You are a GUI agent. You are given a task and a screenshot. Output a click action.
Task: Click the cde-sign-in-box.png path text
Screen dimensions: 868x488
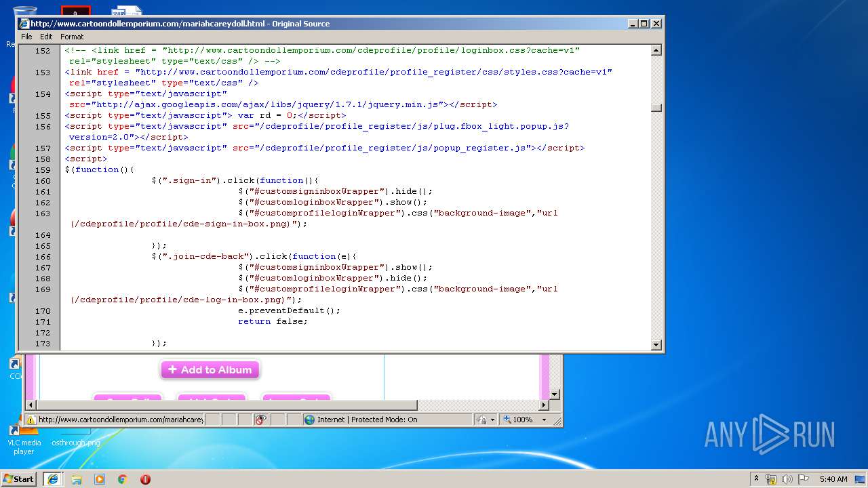point(181,224)
